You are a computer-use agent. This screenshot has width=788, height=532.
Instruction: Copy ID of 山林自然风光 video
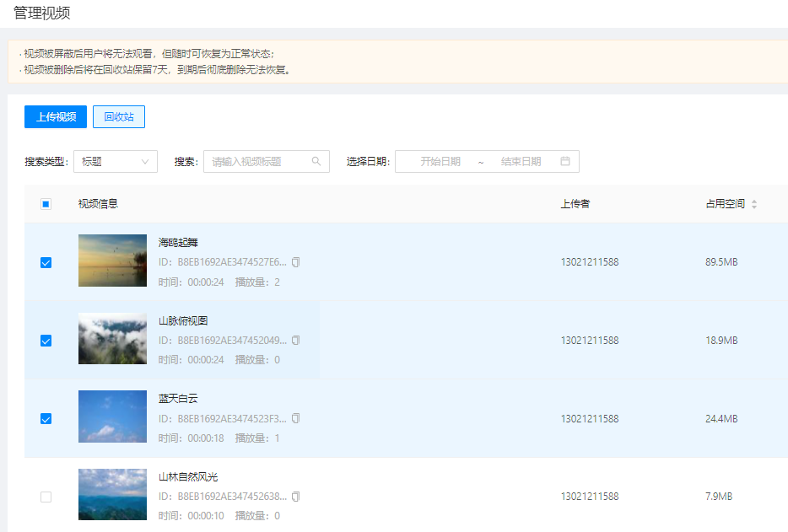point(295,497)
